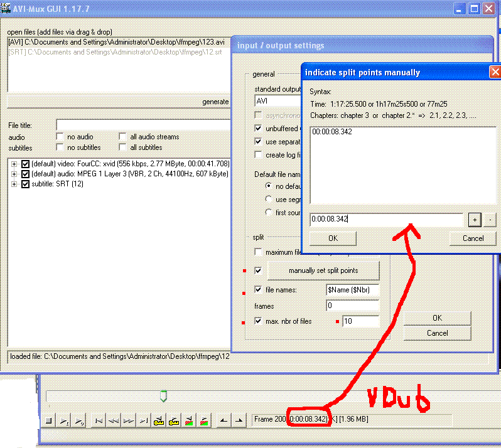This screenshot has height=448, width=501.
Task: Click the split point time input field
Action: pos(386,219)
